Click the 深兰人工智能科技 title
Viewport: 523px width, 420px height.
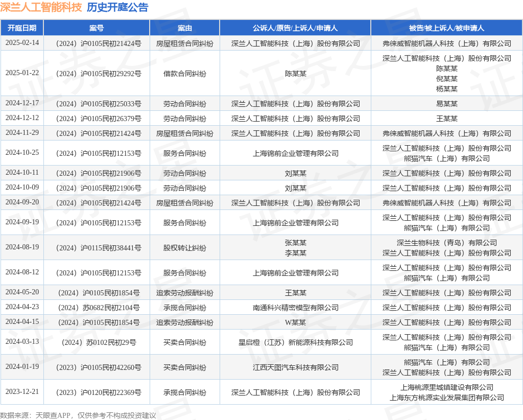(40, 8)
